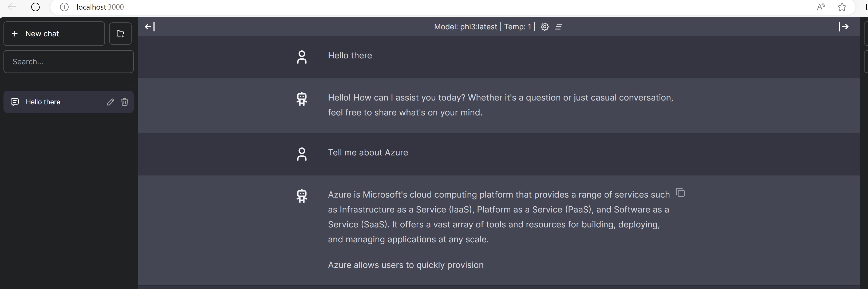This screenshot has height=289, width=868.
Task: Reload the localhost page
Action: tap(35, 7)
